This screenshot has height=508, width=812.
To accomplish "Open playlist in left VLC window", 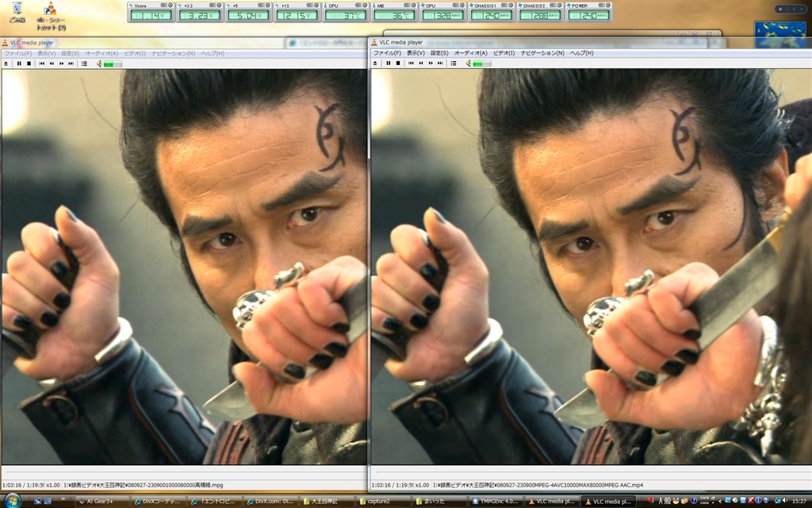I will 84,63.
